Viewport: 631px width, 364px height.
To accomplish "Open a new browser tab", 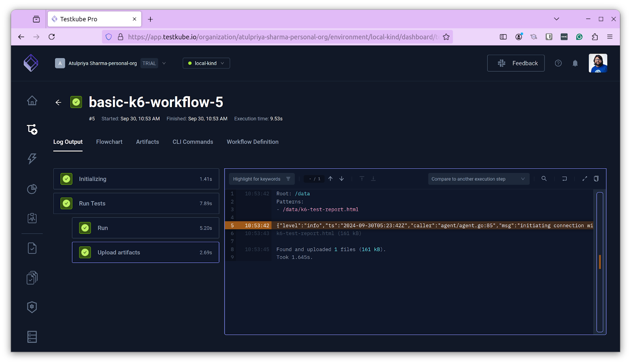I will point(150,19).
